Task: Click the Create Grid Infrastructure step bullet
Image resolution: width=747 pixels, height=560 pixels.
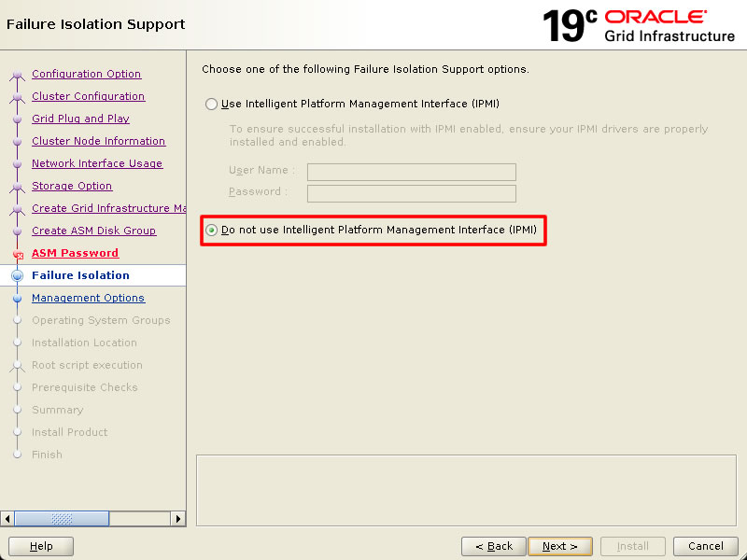Action: [17, 209]
